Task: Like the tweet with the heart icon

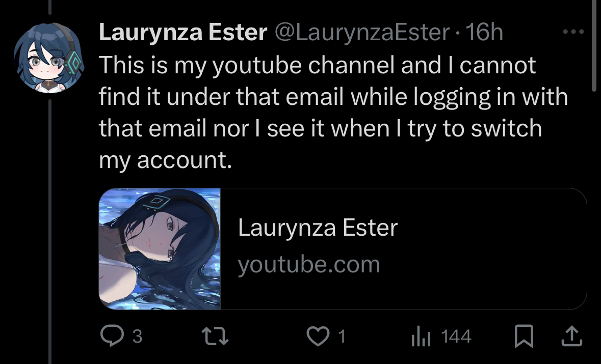Action: 319,337
